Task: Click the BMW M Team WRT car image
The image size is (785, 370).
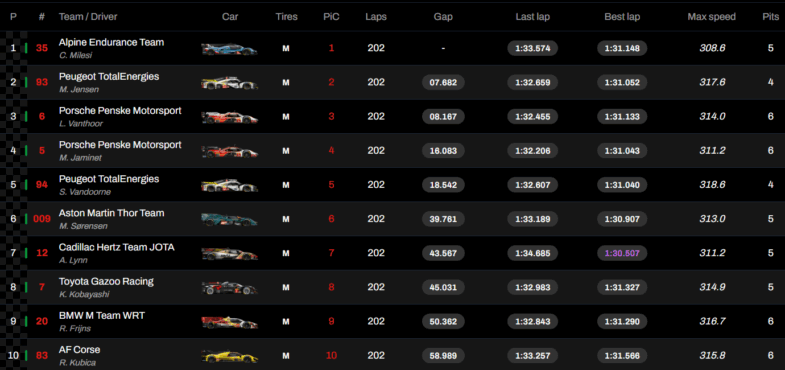Action: [x=229, y=322]
